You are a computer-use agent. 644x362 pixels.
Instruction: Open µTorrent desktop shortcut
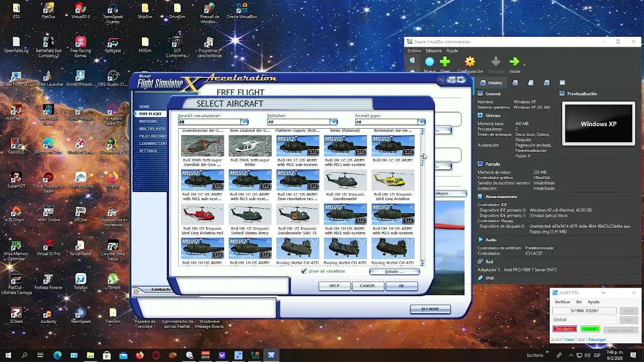(x=113, y=282)
